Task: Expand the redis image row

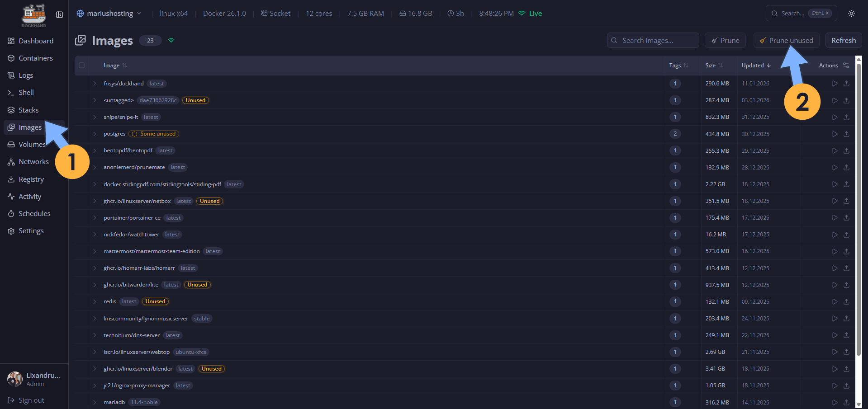Action: tap(94, 301)
